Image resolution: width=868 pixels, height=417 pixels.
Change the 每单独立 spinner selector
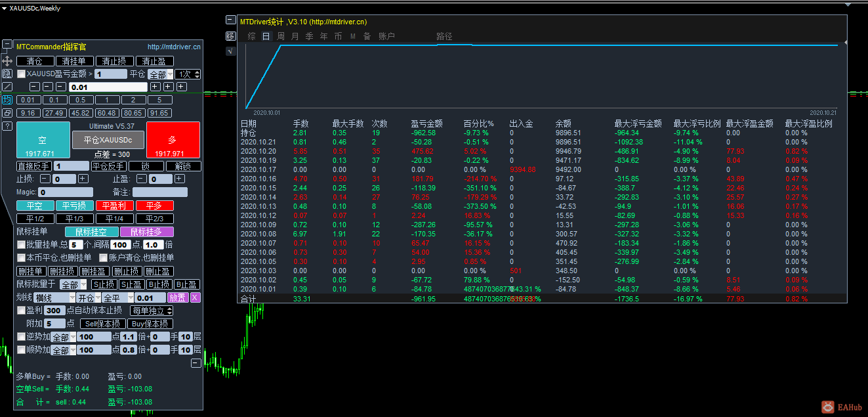pos(153,311)
